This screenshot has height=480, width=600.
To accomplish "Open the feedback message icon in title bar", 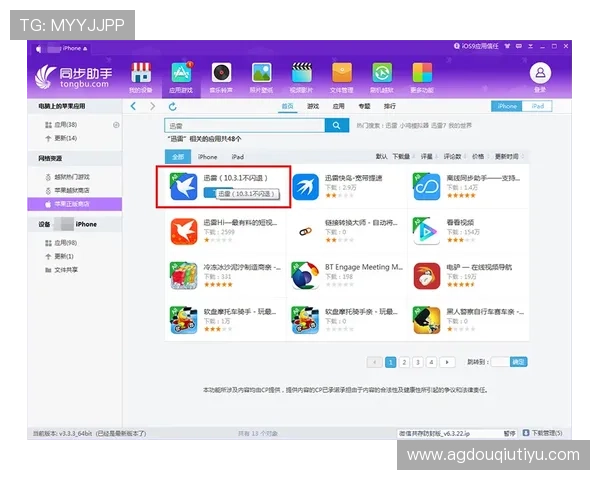I will coord(519,46).
